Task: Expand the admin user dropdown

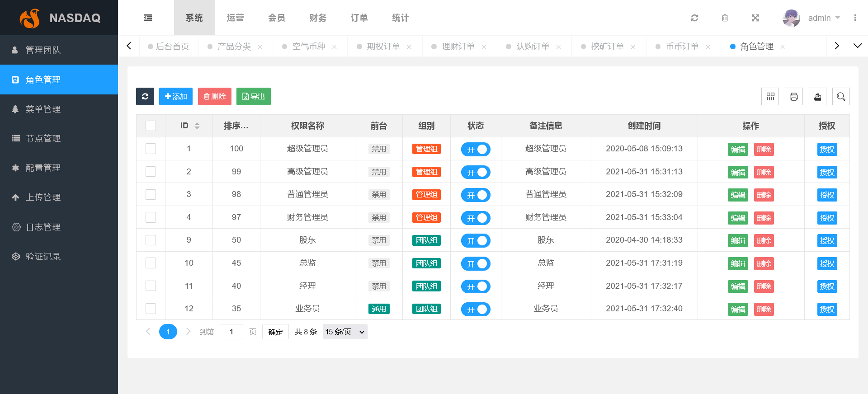Action: [x=824, y=18]
